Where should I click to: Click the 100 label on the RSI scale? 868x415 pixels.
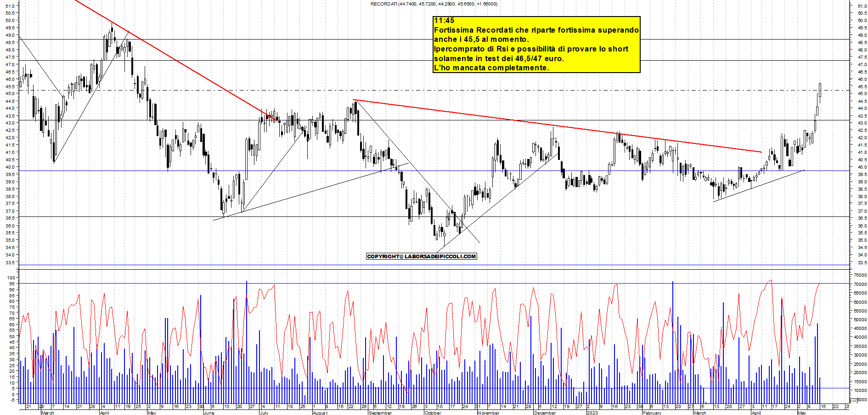(11, 278)
